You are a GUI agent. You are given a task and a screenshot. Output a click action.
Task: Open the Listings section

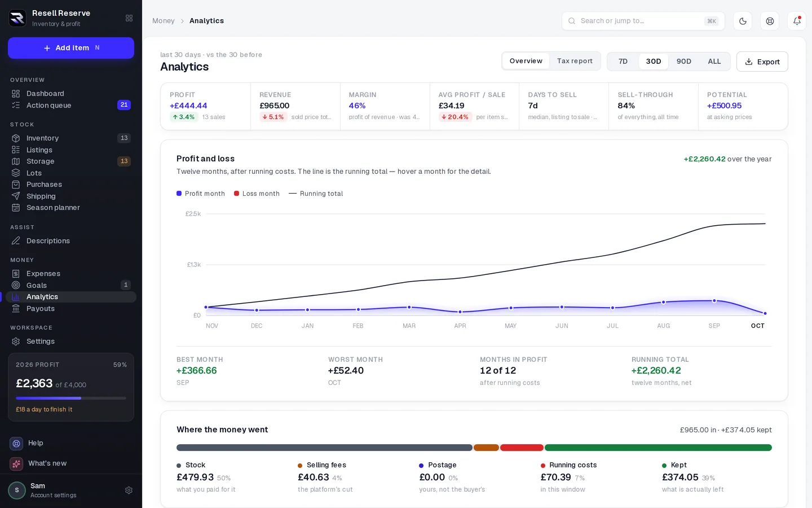click(71, 150)
